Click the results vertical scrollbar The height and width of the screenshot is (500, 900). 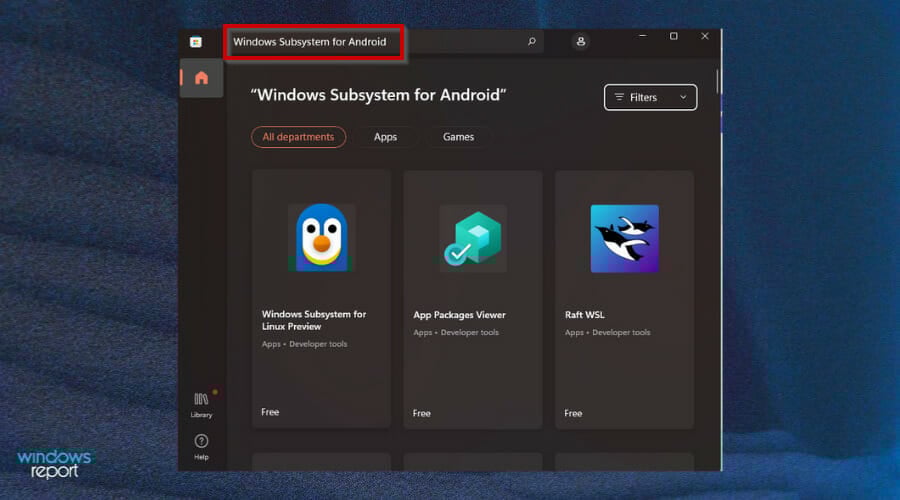(x=717, y=82)
